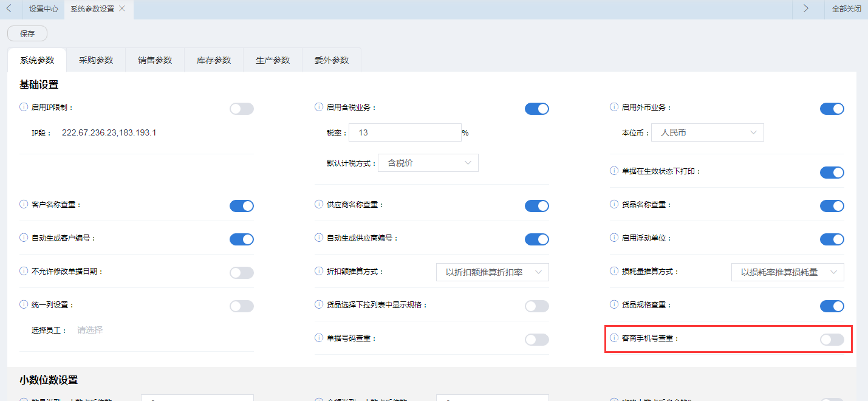Screen dimensions: 868x401
Task: Open the 库存参数 tab
Action: click(214, 60)
